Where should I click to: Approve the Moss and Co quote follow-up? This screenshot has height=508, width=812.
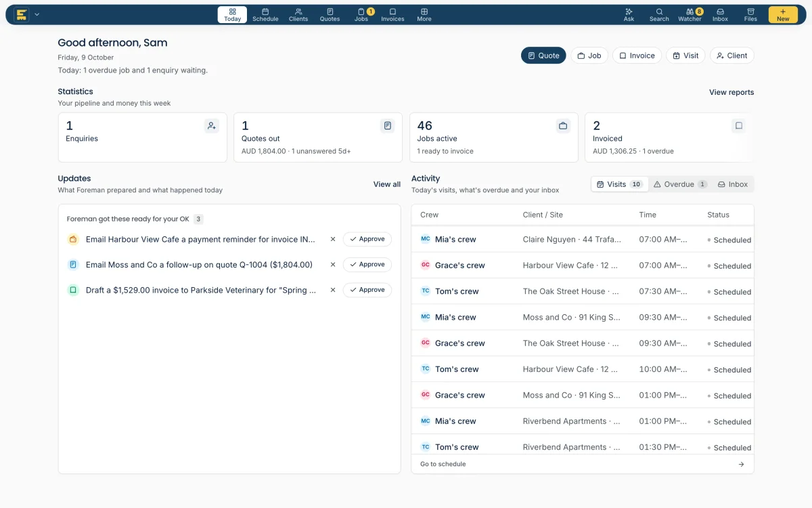coord(367,265)
